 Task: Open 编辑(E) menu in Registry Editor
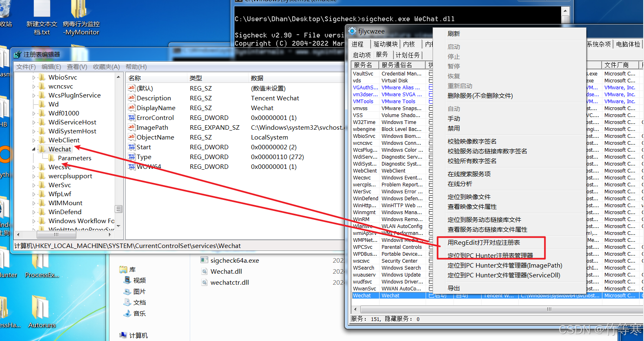51,67
